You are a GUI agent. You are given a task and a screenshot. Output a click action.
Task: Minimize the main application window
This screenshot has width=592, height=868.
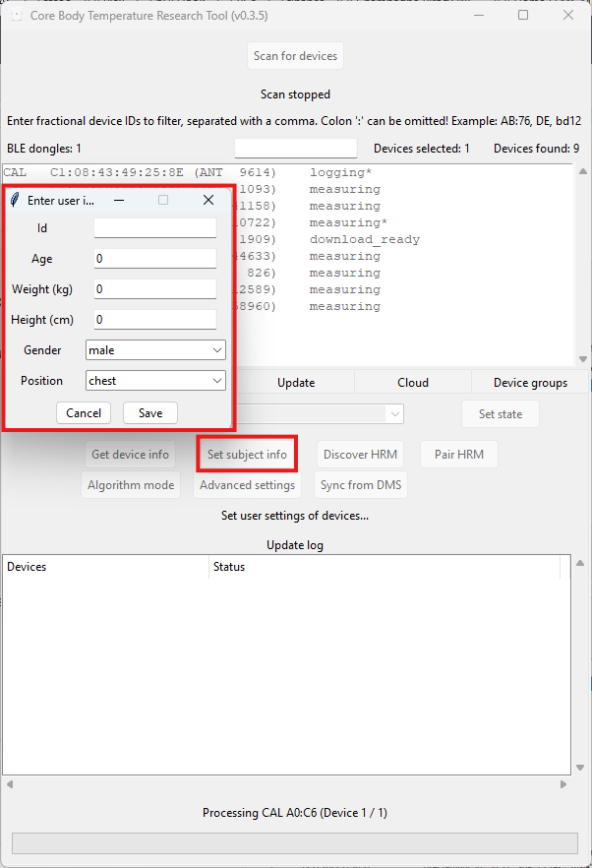tap(479, 16)
